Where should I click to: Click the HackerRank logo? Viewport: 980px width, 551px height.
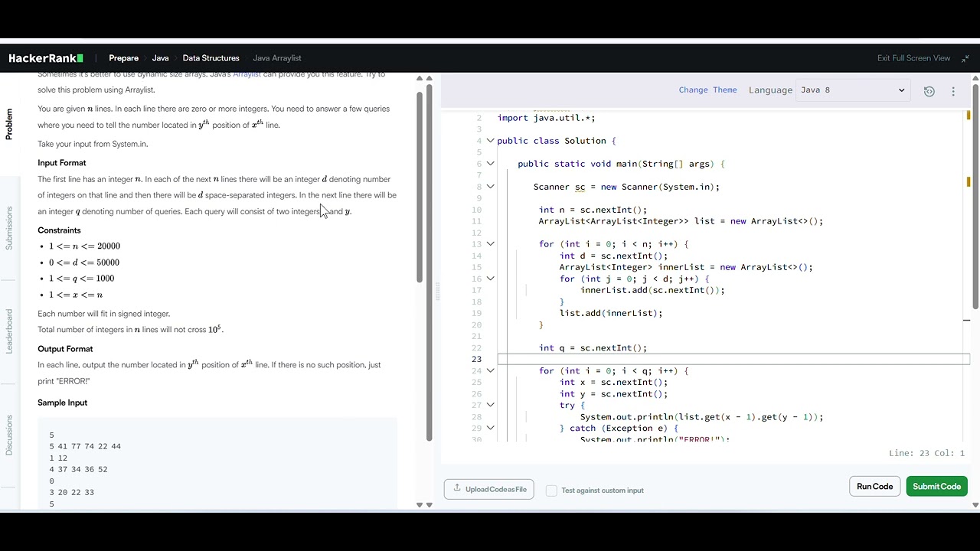tap(46, 58)
